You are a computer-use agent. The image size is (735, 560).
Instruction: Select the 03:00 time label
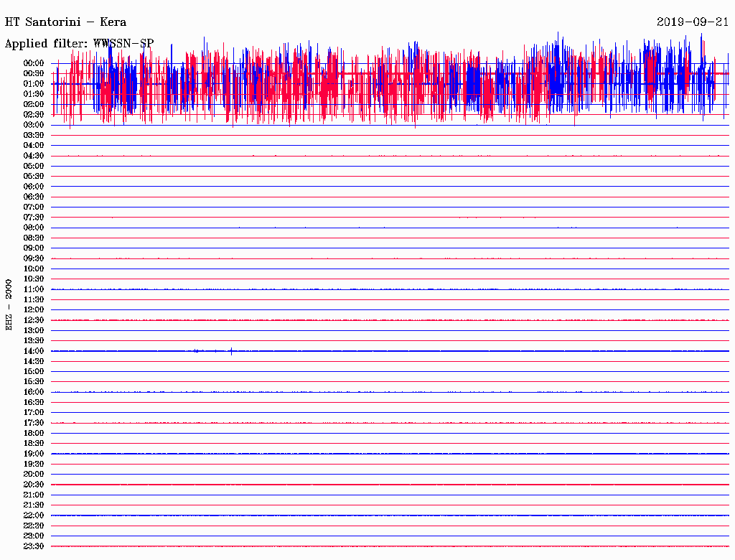(34, 125)
